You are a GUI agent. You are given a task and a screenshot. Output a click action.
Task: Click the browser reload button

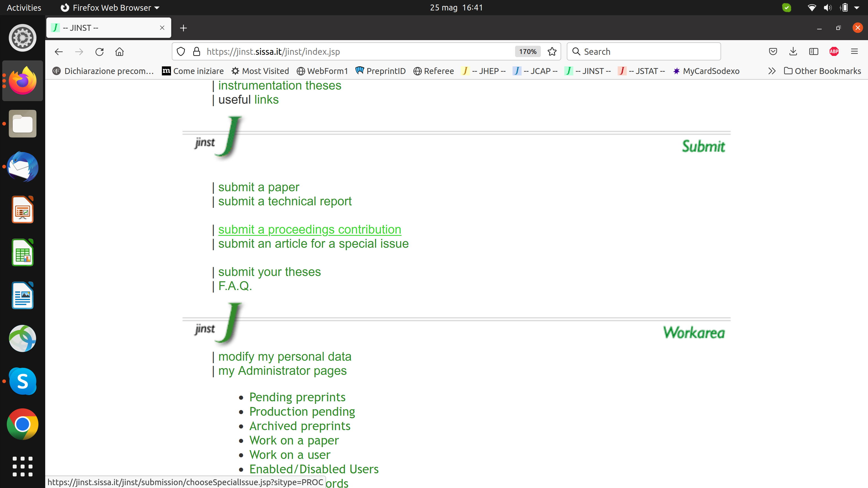point(99,51)
